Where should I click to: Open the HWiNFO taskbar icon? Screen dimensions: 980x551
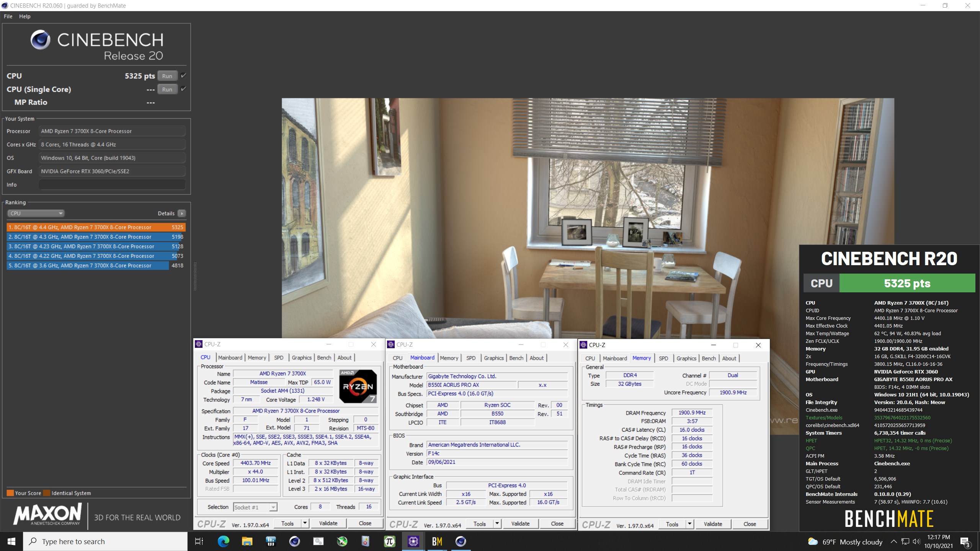click(271, 541)
